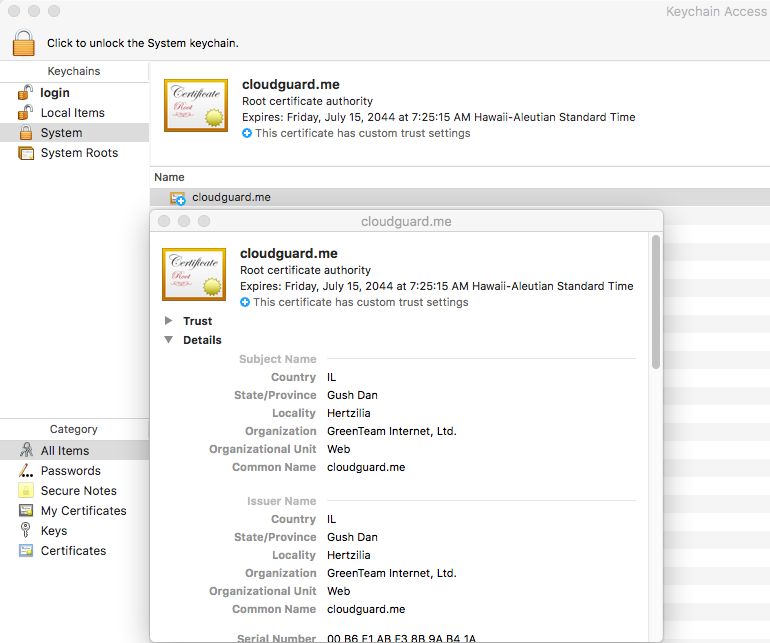The width and height of the screenshot is (770, 643).
Task: Click the Subject Name Organizational Unit Web
Action: pos(338,449)
